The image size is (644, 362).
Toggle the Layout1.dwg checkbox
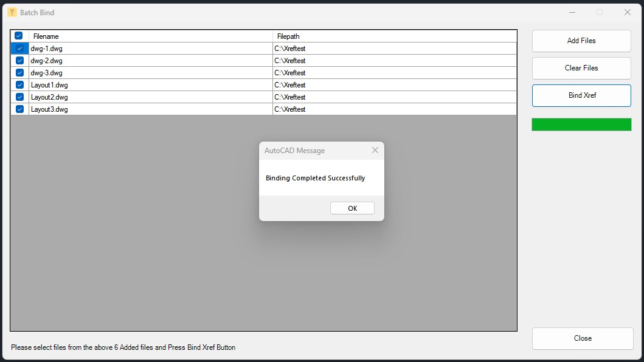[x=19, y=85]
